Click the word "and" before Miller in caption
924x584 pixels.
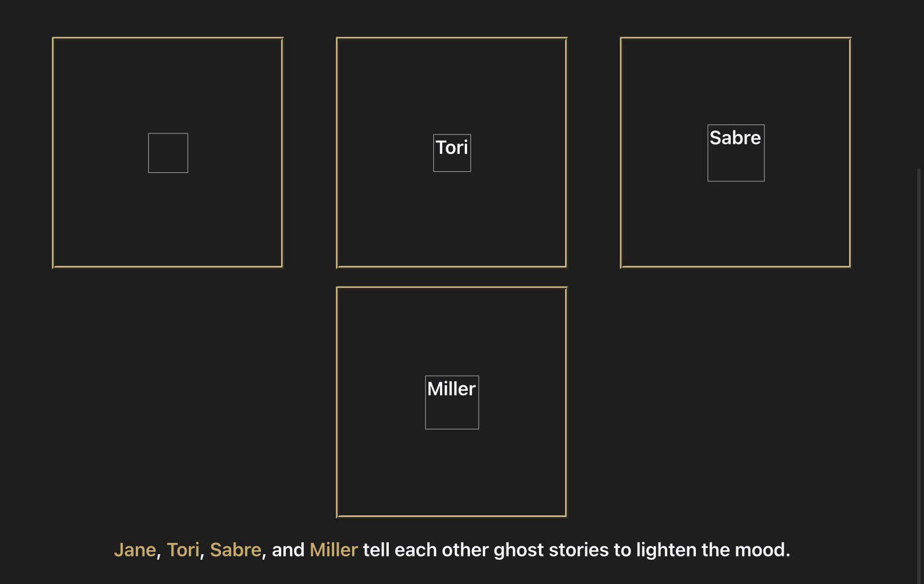tap(288, 550)
